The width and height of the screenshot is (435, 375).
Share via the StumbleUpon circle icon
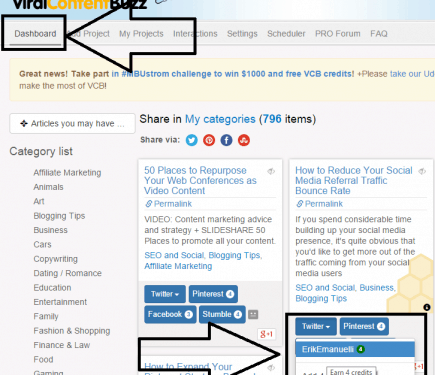244,140
